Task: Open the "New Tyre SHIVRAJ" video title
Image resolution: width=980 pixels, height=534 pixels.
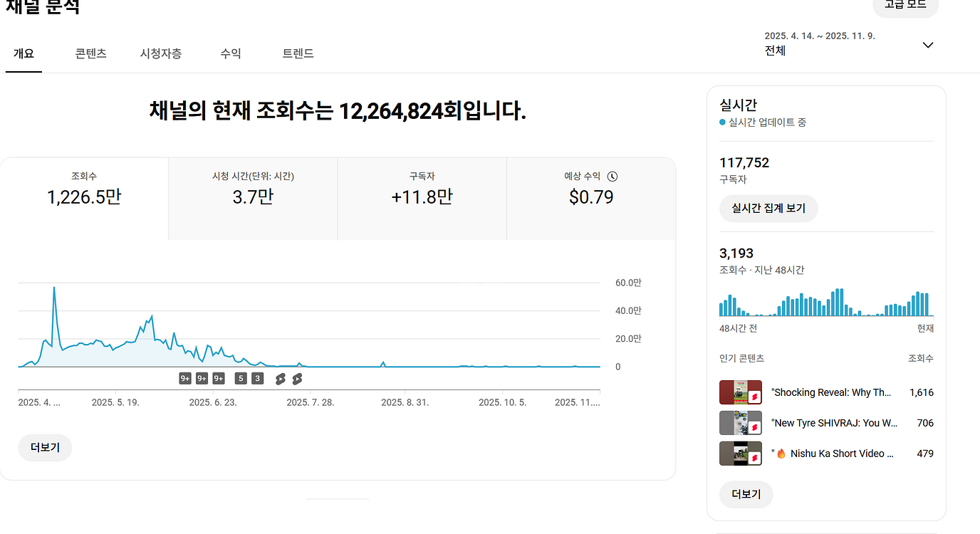Action: coord(834,423)
